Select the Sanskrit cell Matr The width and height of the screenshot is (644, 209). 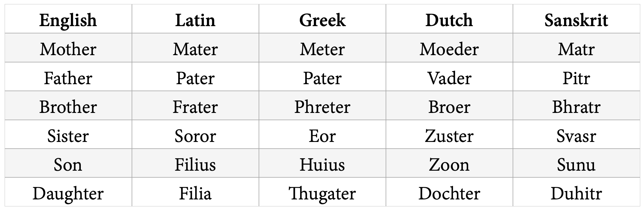[x=576, y=49]
